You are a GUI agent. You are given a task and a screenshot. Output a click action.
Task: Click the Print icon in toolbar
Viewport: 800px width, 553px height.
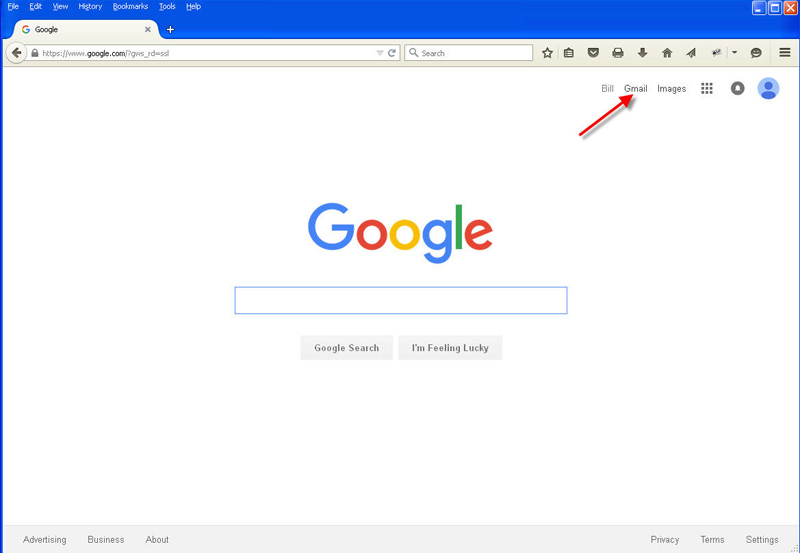[x=617, y=53]
